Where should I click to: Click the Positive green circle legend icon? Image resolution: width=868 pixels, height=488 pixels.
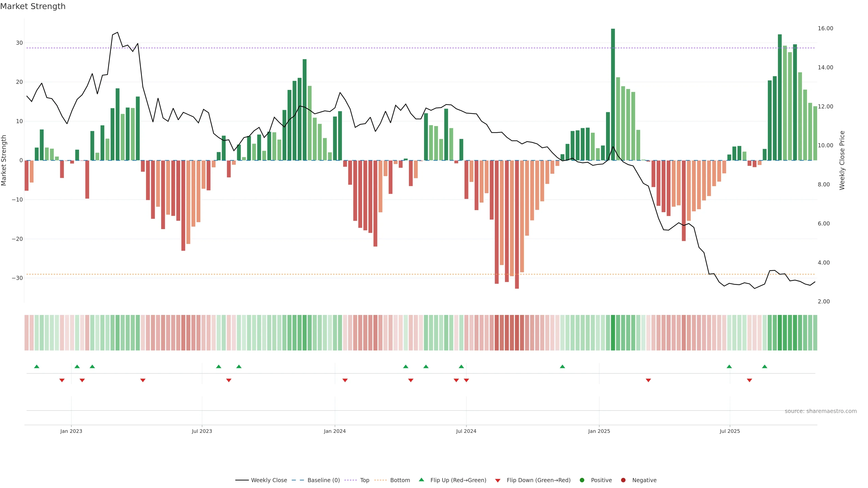point(582,480)
